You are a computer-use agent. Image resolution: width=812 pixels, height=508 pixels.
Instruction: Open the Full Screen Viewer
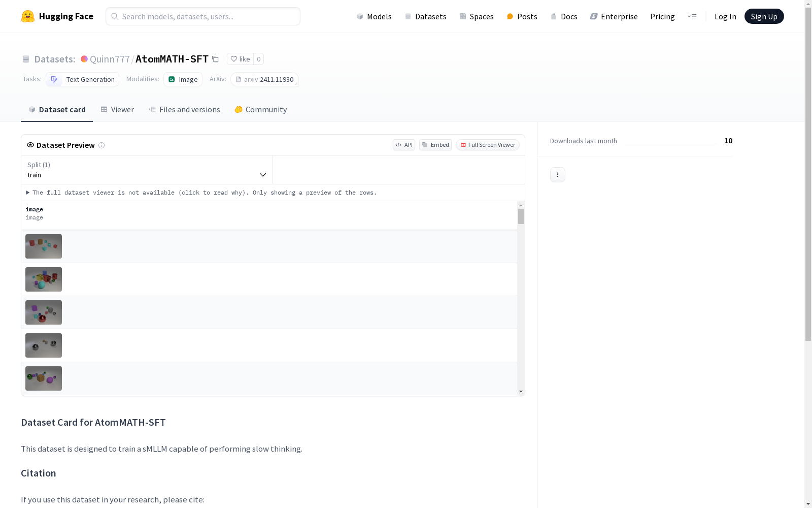[x=488, y=145]
